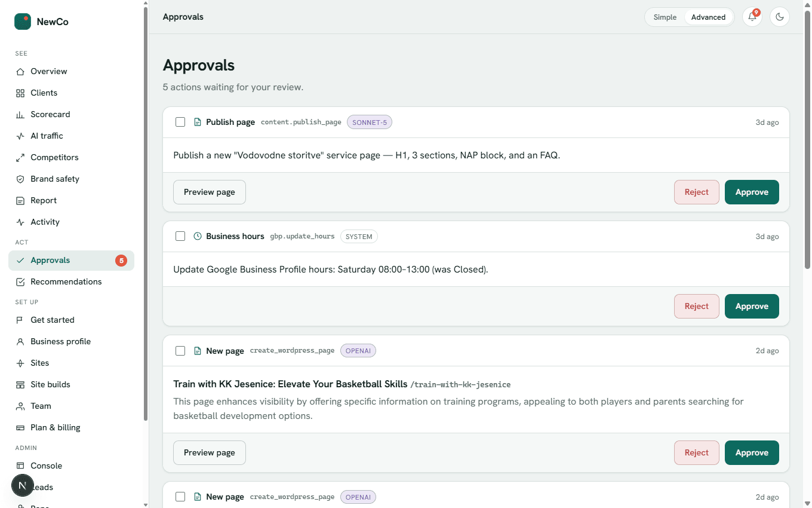
Task: Click the Activity pulse icon
Action: (x=20, y=222)
